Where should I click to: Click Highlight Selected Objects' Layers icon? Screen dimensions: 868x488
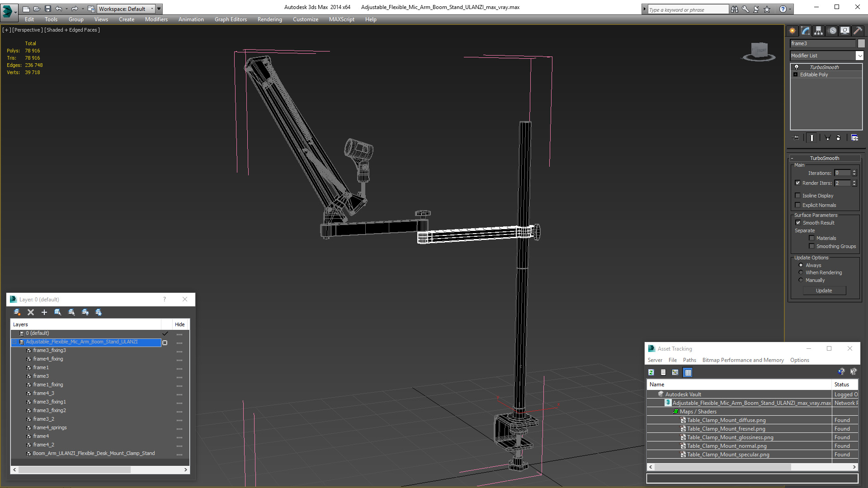(71, 312)
